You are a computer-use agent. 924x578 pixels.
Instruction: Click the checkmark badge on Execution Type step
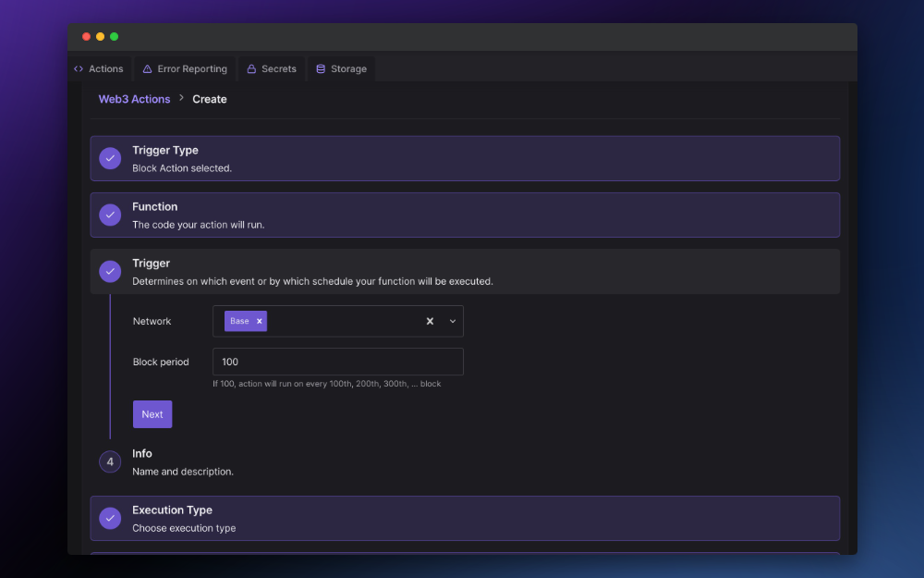(110, 518)
